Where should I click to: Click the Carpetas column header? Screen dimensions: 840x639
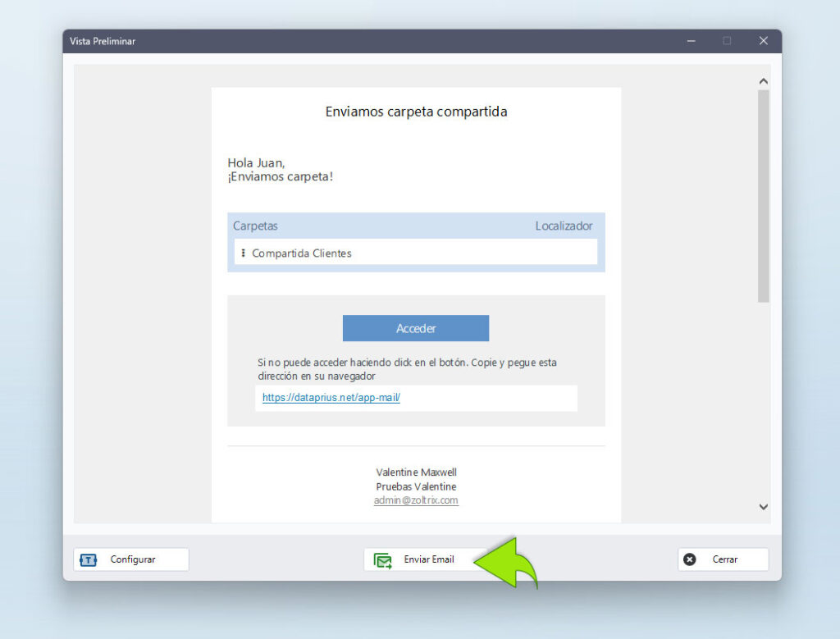[x=255, y=226]
